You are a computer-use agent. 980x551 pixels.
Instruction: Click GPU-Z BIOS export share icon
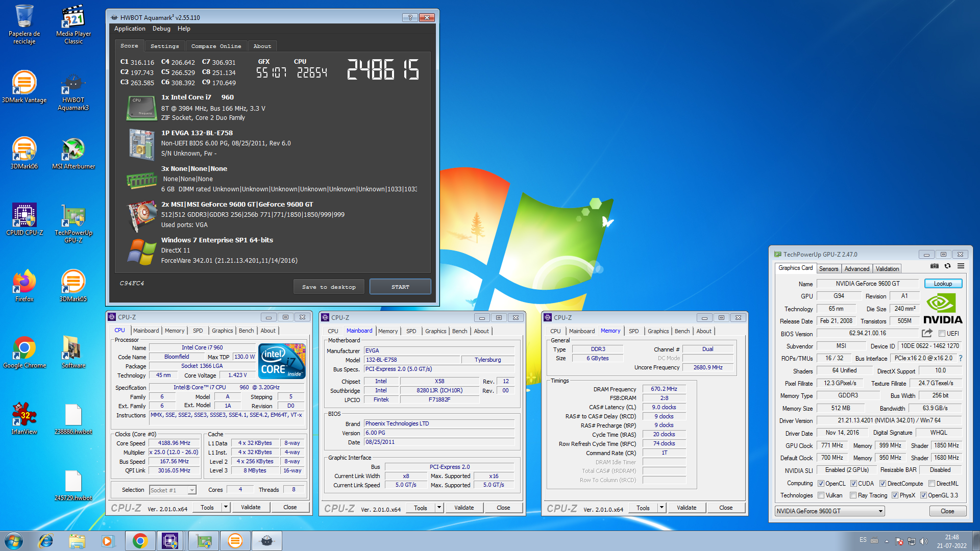927,333
